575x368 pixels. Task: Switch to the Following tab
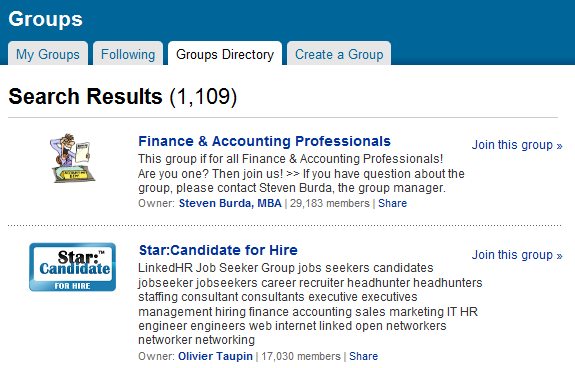(128, 54)
